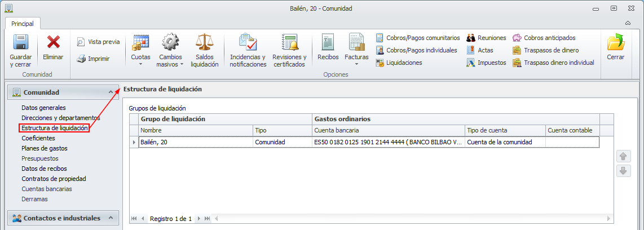Open Incidencias y notificaciones
This screenshot has width=644, height=230.
pyautogui.click(x=248, y=43)
